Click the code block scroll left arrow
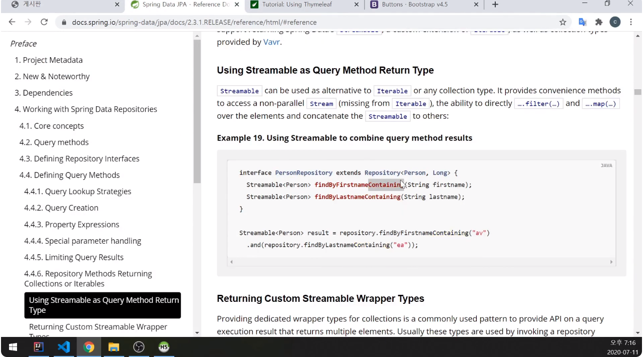 click(x=231, y=262)
